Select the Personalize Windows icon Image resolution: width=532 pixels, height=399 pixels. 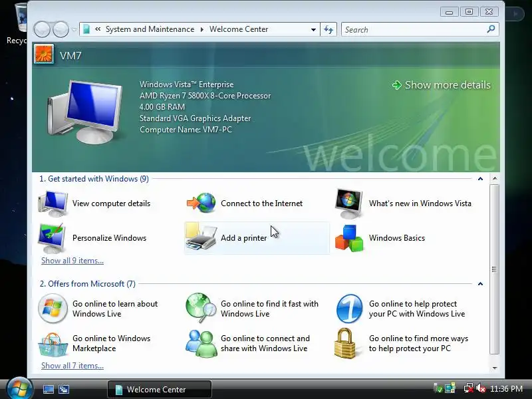[52, 238]
